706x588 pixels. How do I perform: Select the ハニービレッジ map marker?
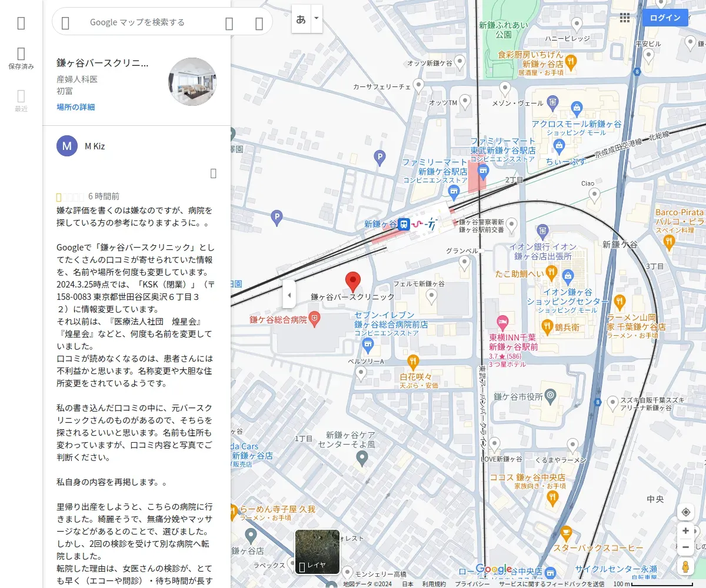coord(577,25)
